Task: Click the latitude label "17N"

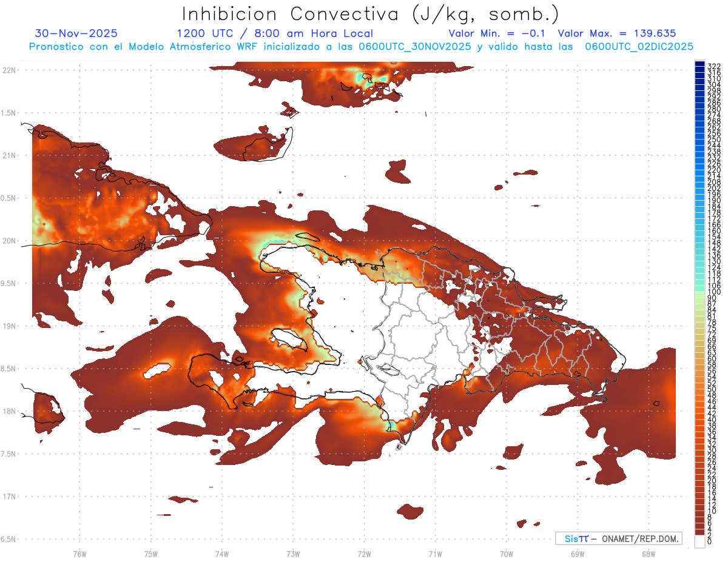Action: (x=10, y=497)
